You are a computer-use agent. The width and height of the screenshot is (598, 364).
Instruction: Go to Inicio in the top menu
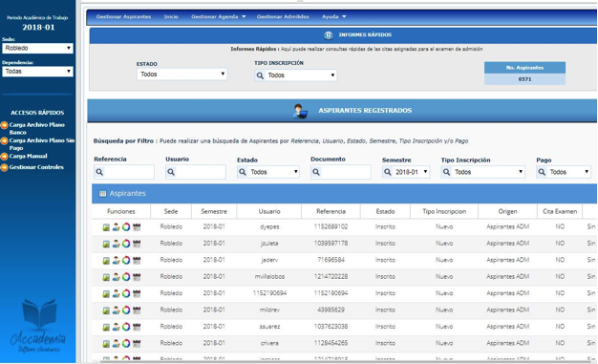click(171, 17)
